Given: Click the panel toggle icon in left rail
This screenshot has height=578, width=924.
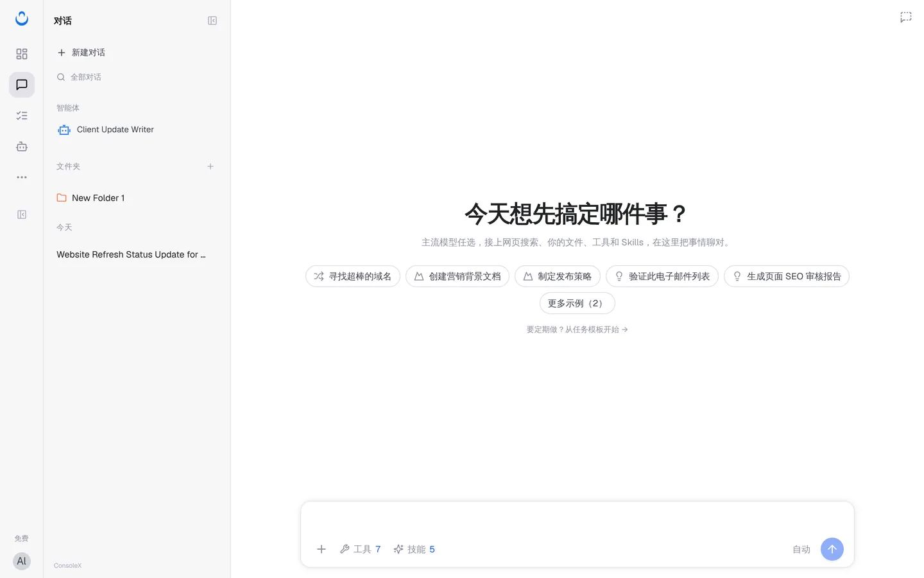Looking at the screenshot, I should pyautogui.click(x=22, y=215).
